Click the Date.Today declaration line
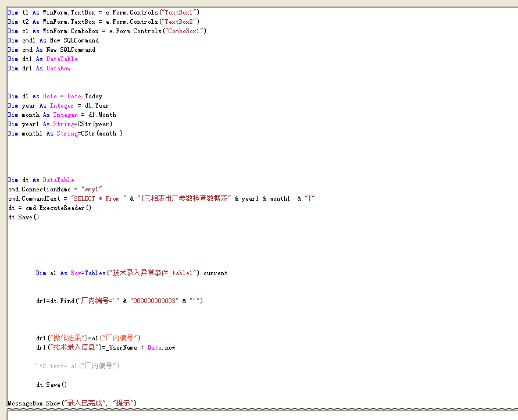This screenshot has width=518, height=420. click(55, 96)
